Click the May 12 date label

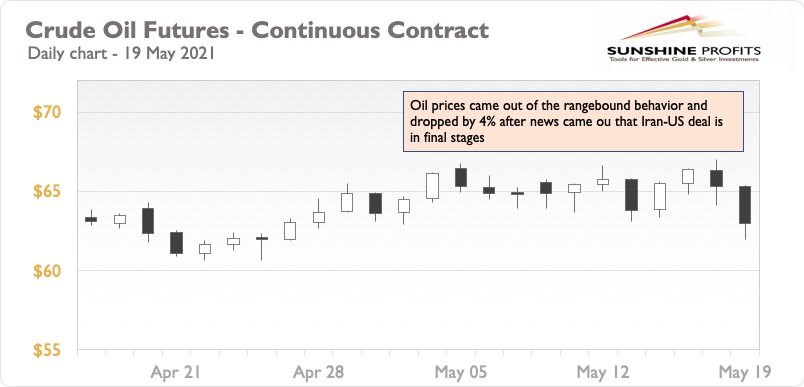click(x=602, y=372)
